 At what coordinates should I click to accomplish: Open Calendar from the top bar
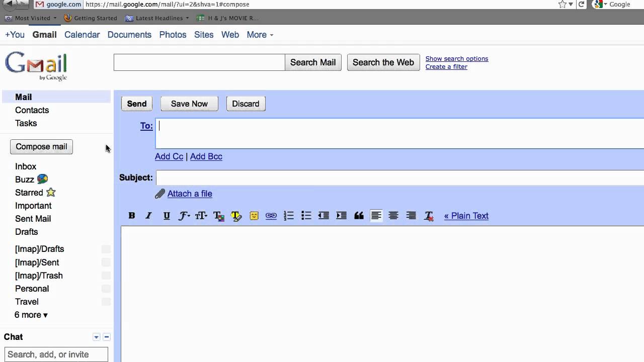82,35
